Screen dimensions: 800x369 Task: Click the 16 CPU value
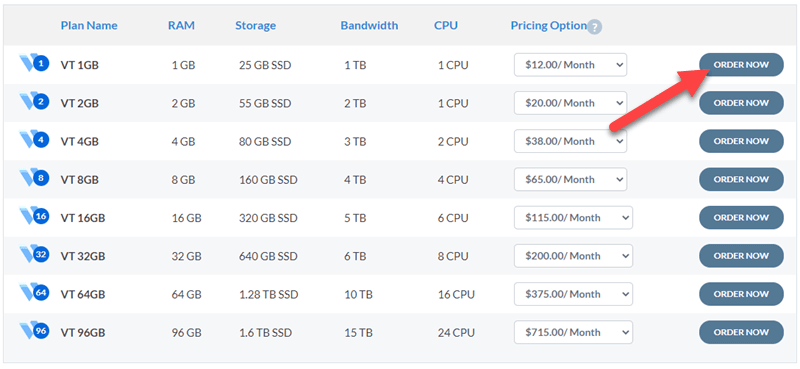[x=456, y=295]
